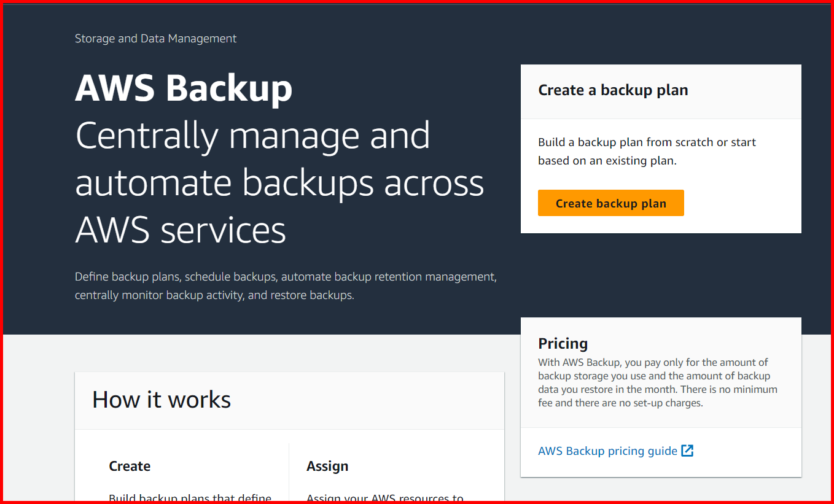The height and width of the screenshot is (504, 834).
Task: Click the How it works section header
Action: coord(161,399)
